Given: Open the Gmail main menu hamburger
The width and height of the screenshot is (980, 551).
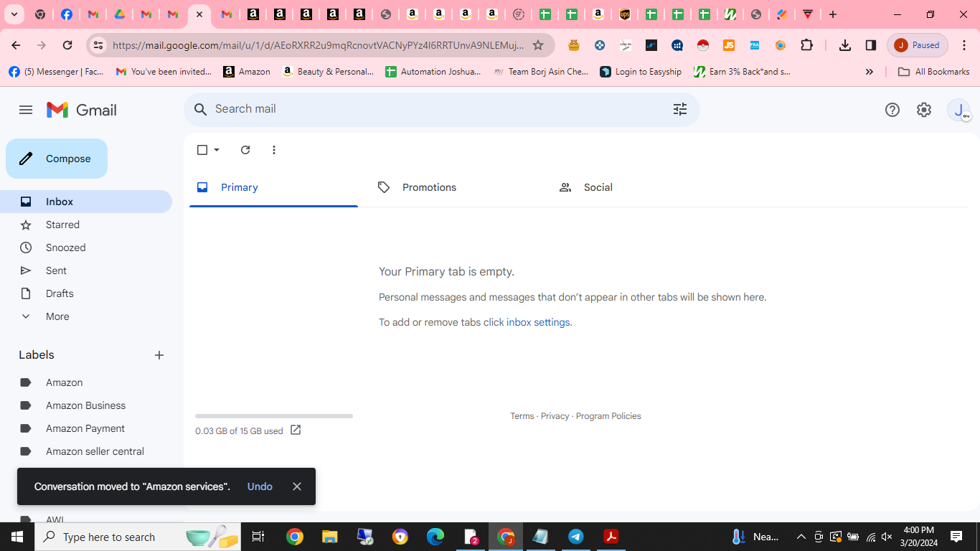Looking at the screenshot, I should point(26,110).
